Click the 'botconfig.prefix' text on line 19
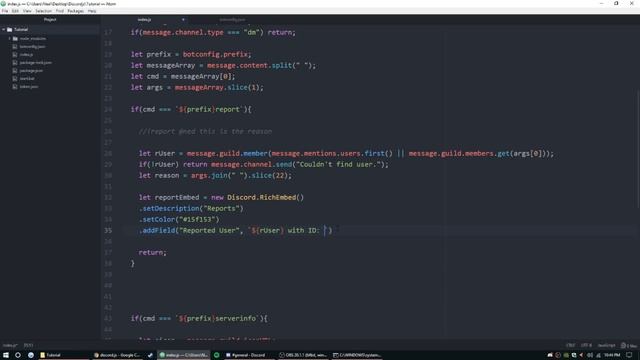 point(215,54)
